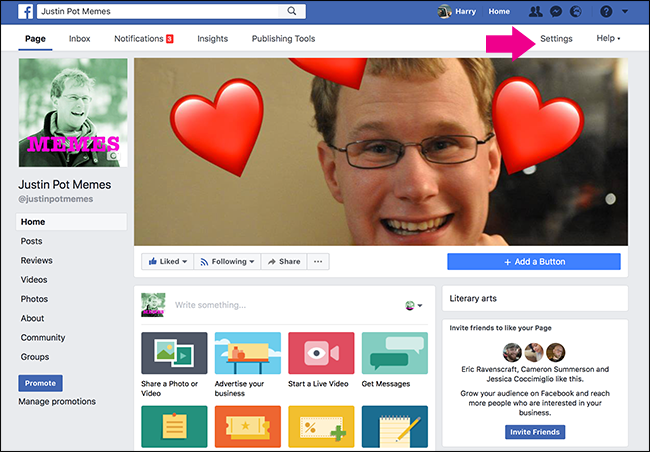Click the green note tile icon
This screenshot has width=650, height=452.
[174, 427]
